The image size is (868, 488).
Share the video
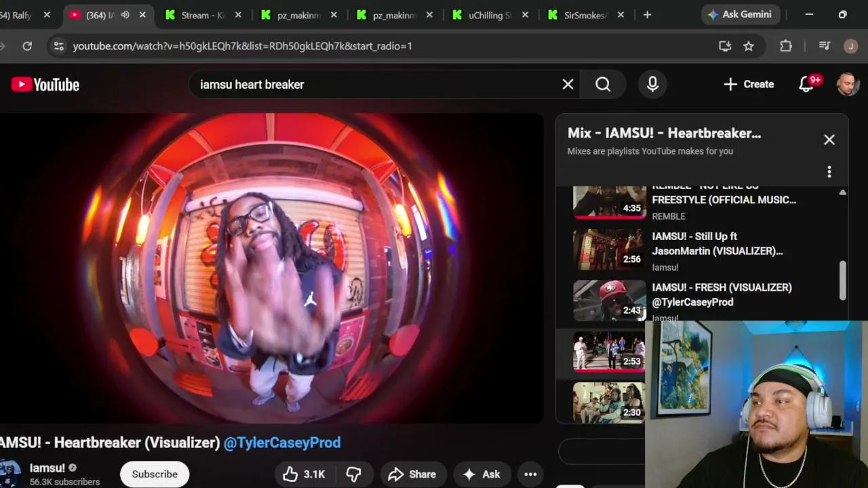[x=412, y=474]
